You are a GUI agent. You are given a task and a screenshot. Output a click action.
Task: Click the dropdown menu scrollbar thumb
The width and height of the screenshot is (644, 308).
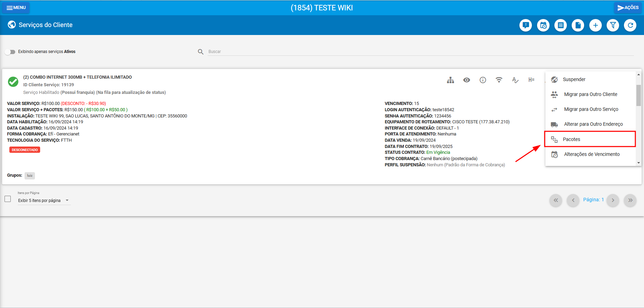638,95
